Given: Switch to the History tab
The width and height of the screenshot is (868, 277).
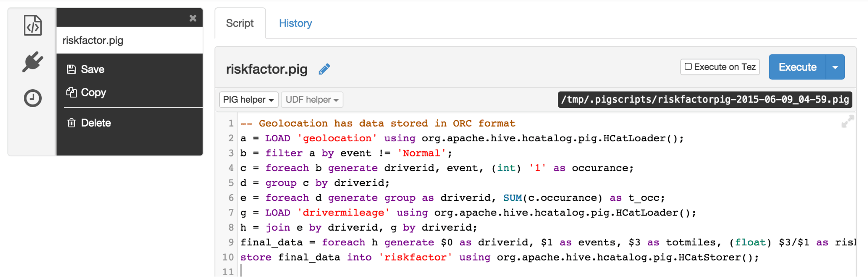Looking at the screenshot, I should click(295, 23).
